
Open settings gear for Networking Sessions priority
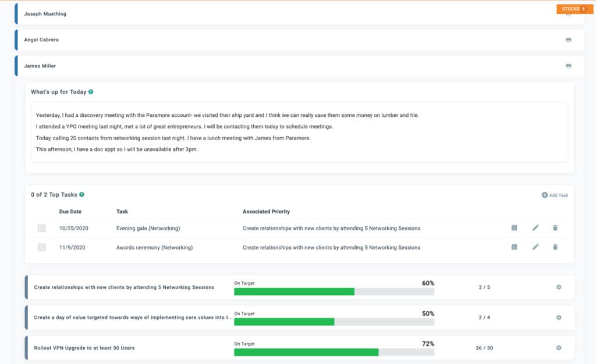[558, 287]
